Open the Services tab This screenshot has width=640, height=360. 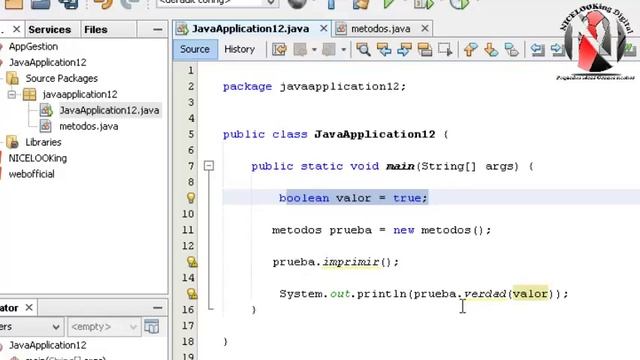[x=49, y=29]
